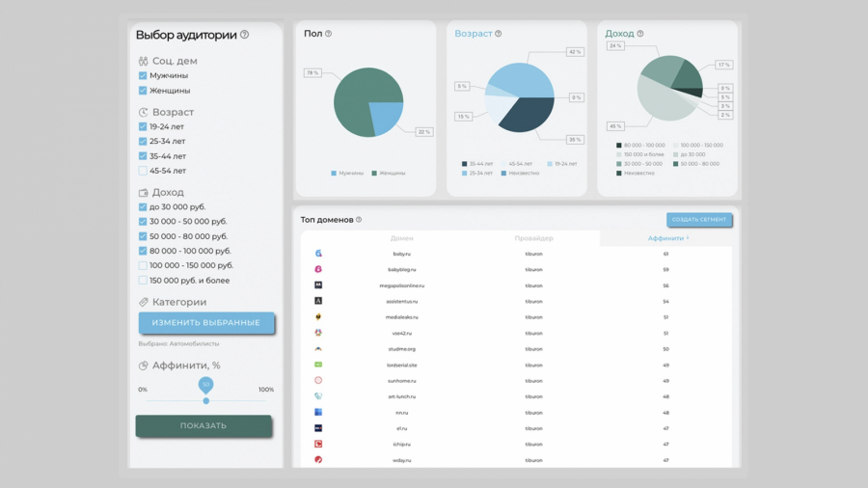Toggle Женщины legend item in Пол chart
The height and width of the screenshot is (488, 868).
click(389, 174)
